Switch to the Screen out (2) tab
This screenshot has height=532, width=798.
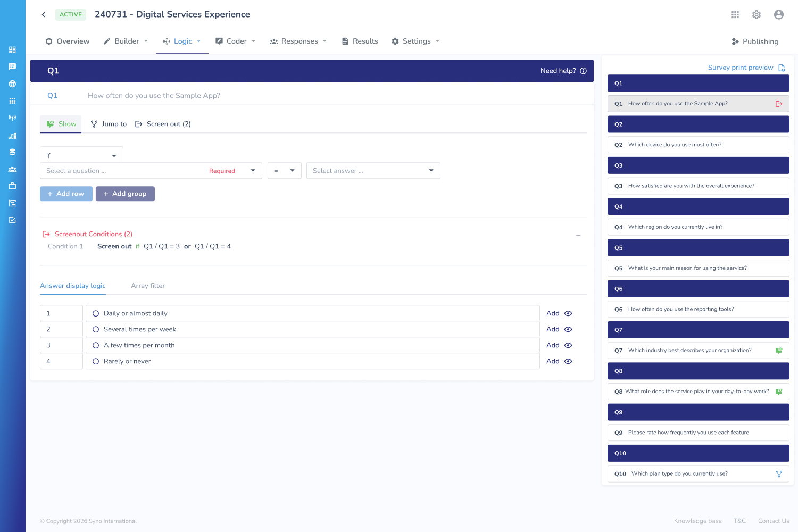click(x=163, y=124)
